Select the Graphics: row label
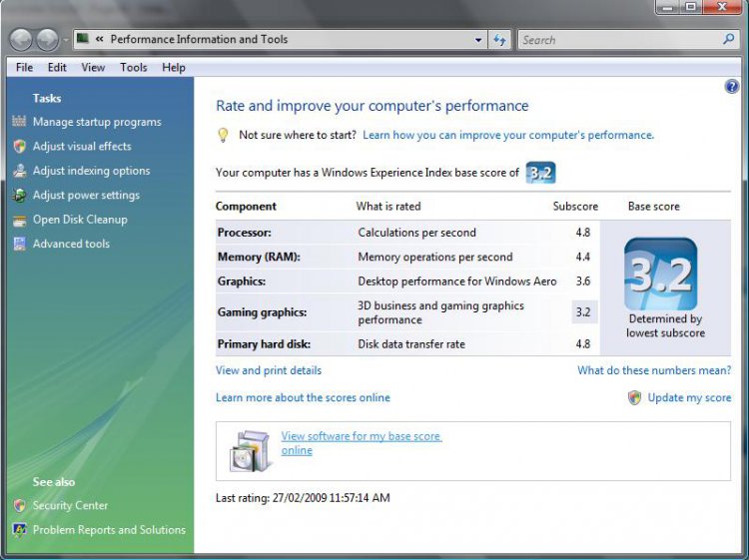The width and height of the screenshot is (749, 560). [242, 281]
